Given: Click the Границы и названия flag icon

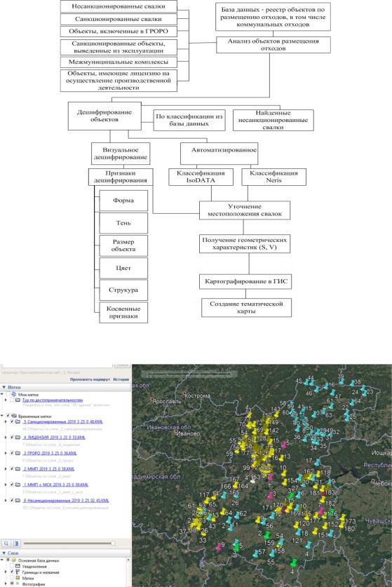Looking at the screenshot, I should point(18,572).
